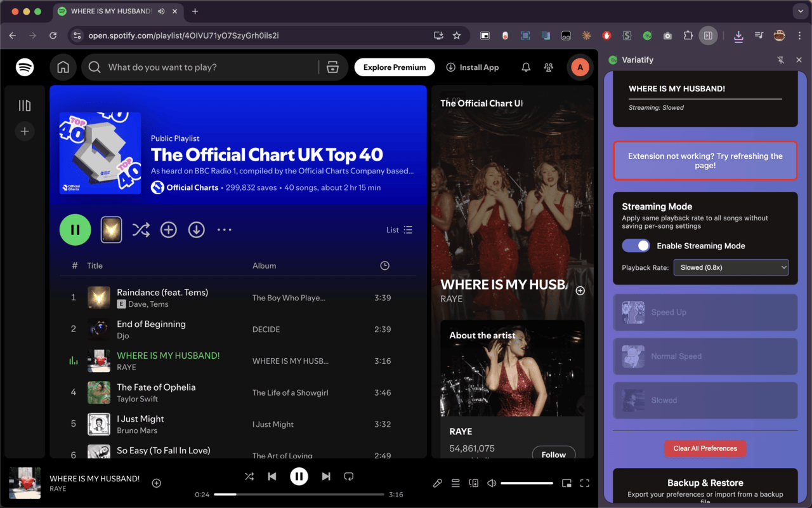
Task: Open Your Library sidebar icon
Action: click(25, 105)
